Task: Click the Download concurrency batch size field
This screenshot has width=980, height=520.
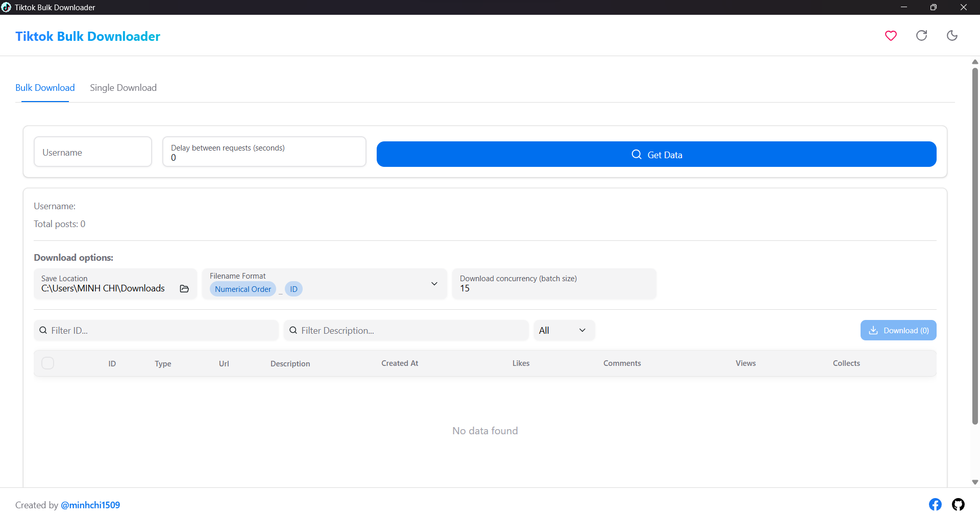Action: click(554, 284)
